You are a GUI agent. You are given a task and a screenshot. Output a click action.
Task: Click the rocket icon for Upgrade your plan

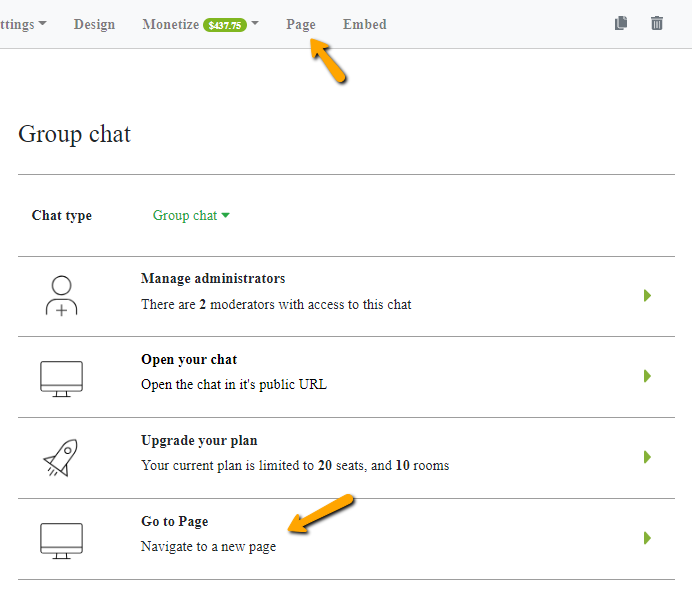[60, 458]
